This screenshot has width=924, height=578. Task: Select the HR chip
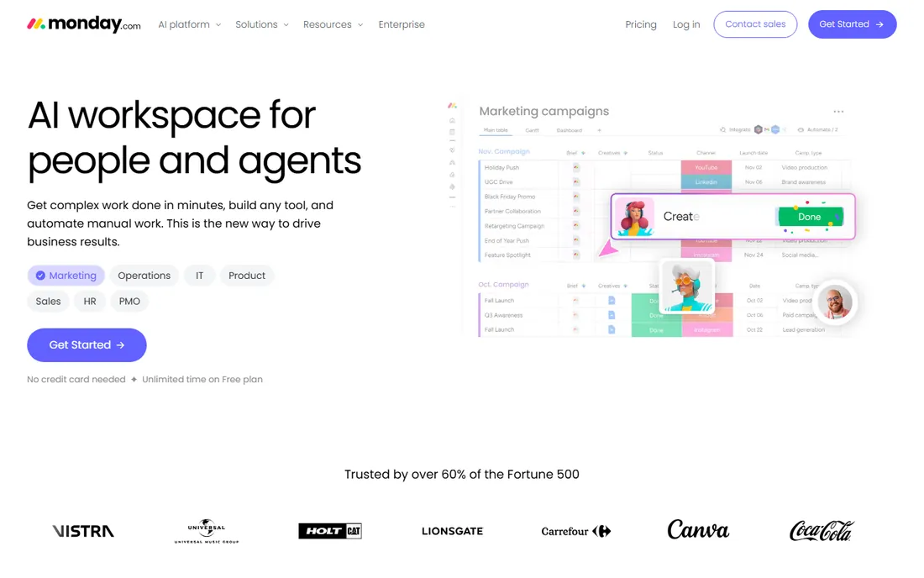[90, 301]
